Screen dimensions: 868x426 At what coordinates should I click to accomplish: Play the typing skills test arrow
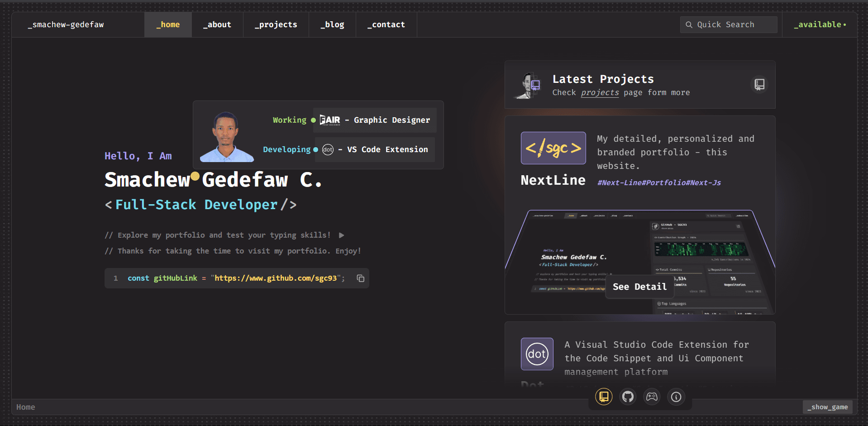pyautogui.click(x=341, y=235)
